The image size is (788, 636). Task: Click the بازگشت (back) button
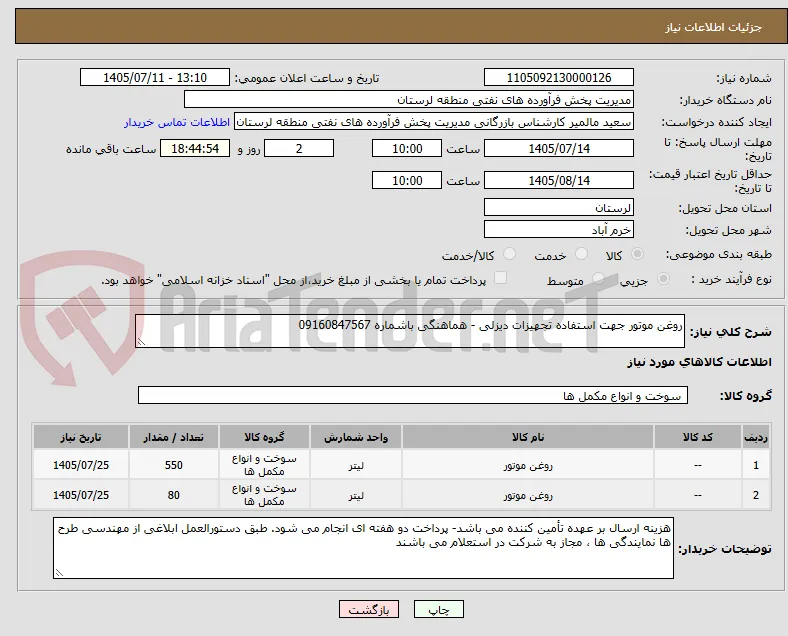pos(369,609)
